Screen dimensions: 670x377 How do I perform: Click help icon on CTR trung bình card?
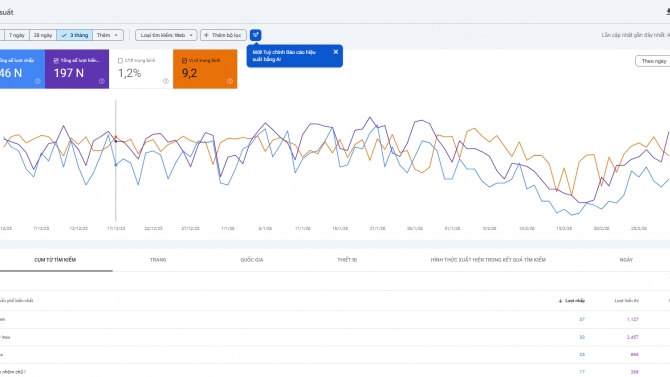(x=166, y=81)
